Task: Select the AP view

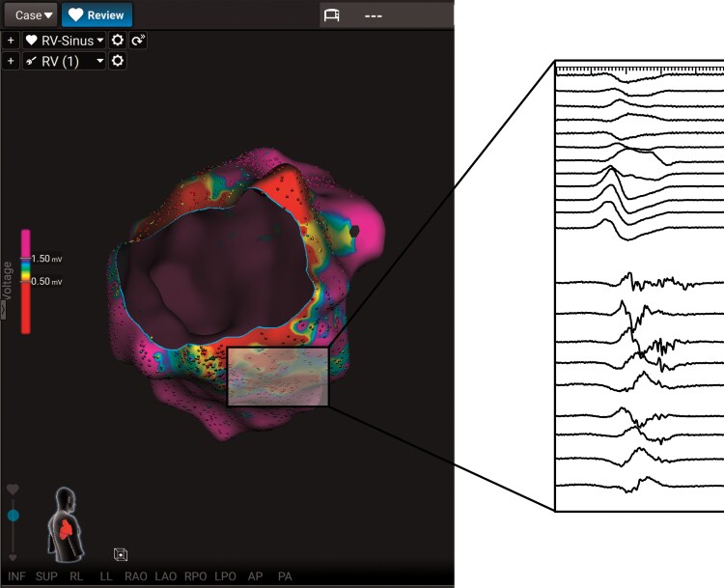Action: pos(255,576)
